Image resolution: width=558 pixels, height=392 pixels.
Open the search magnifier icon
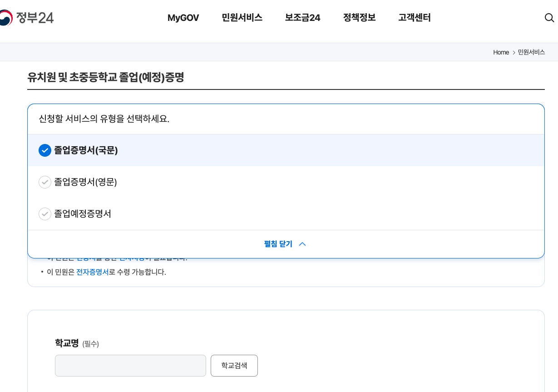(x=549, y=18)
